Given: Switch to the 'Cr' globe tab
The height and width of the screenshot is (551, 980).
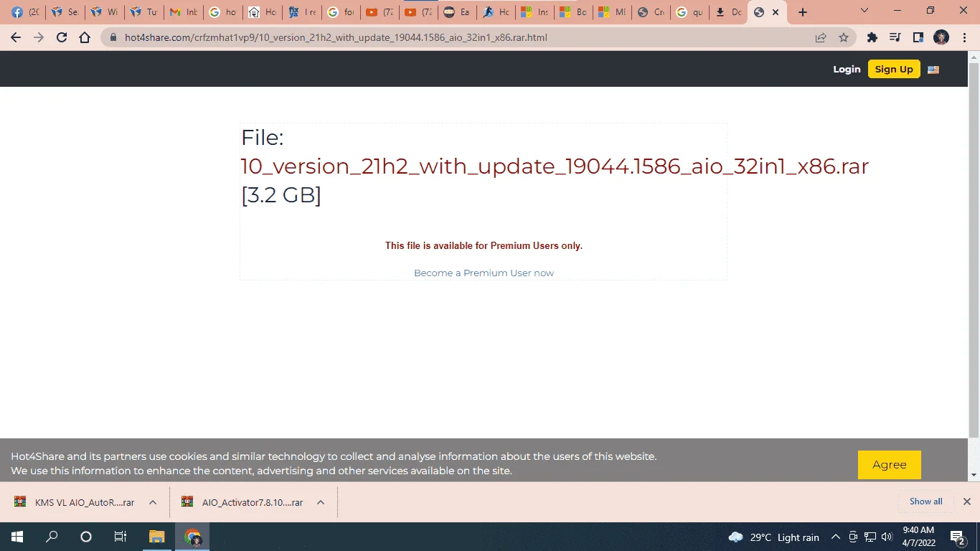Looking at the screenshot, I should [651, 12].
